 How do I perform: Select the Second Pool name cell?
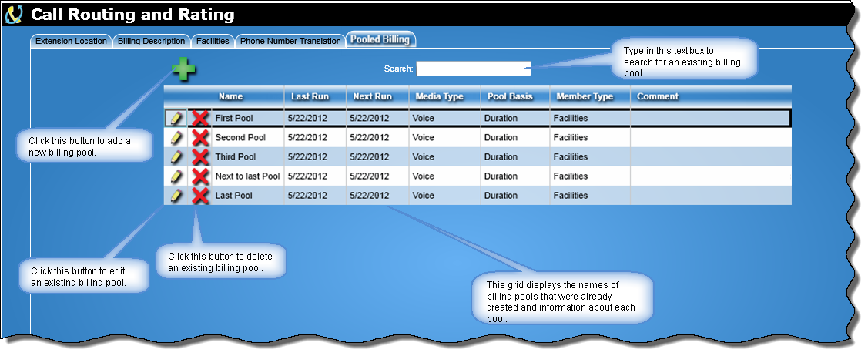tap(248, 137)
